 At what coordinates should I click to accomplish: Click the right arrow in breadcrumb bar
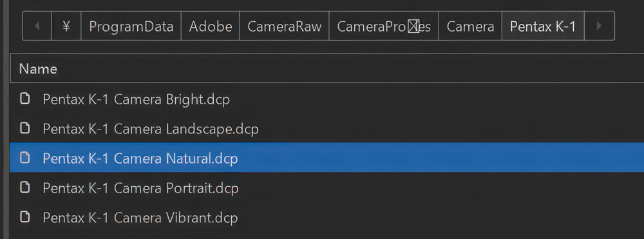(599, 26)
